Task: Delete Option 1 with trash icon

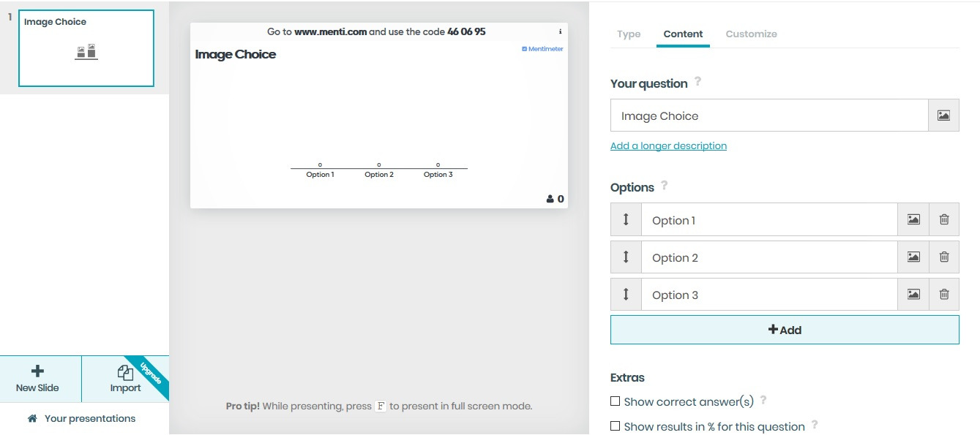Action: [x=944, y=219]
